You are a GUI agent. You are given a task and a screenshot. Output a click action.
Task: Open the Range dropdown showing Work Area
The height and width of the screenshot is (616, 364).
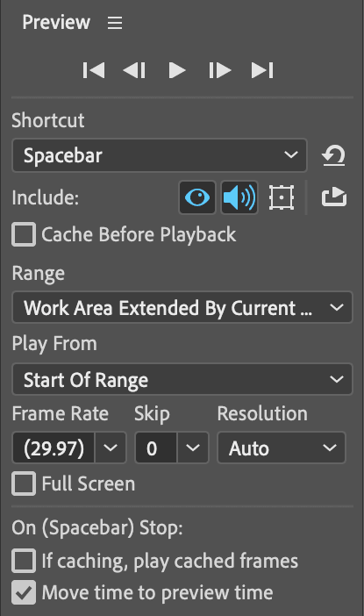click(x=182, y=307)
